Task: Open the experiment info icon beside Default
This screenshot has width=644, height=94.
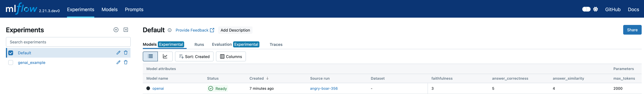Action: click(x=170, y=30)
